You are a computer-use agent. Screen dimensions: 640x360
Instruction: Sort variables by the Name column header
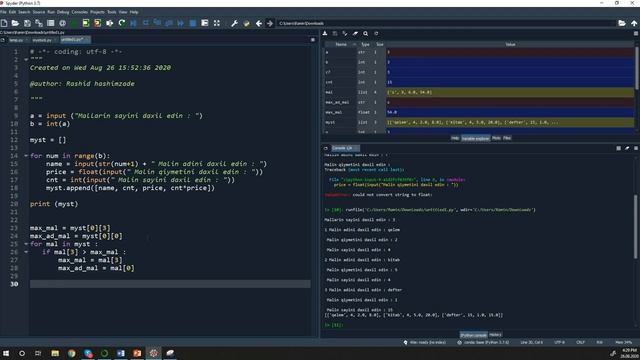(x=341, y=44)
